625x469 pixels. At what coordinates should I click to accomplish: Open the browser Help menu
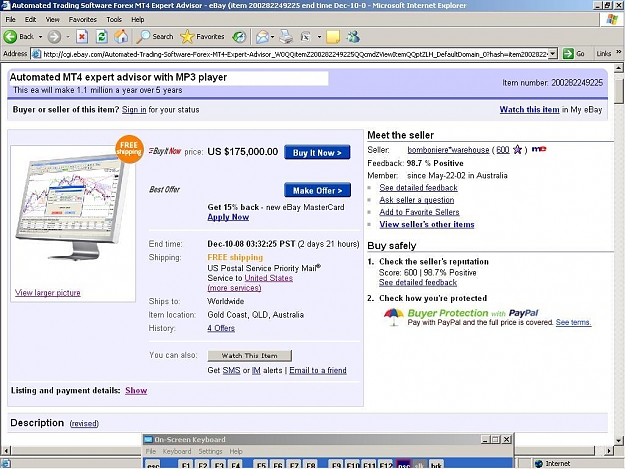138,20
